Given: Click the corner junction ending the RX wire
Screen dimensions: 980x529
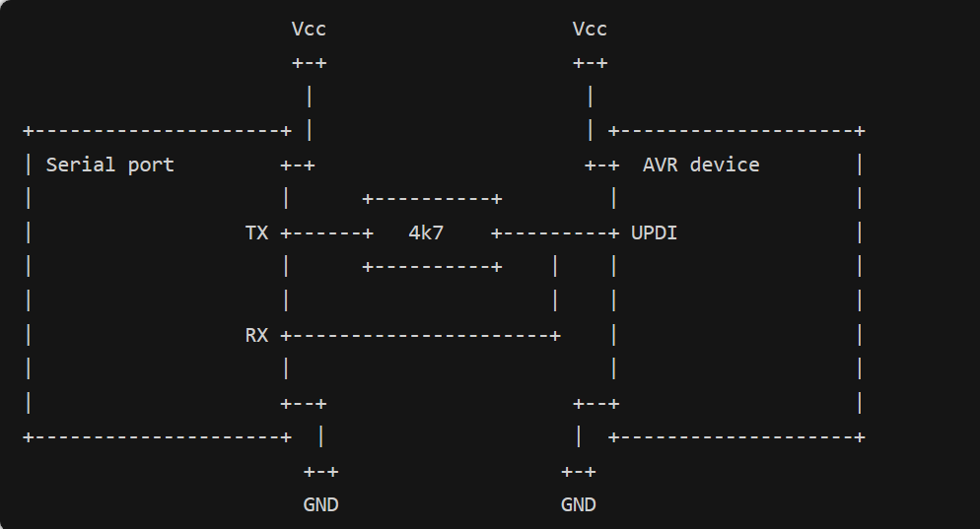Looking at the screenshot, I should tap(555, 335).
